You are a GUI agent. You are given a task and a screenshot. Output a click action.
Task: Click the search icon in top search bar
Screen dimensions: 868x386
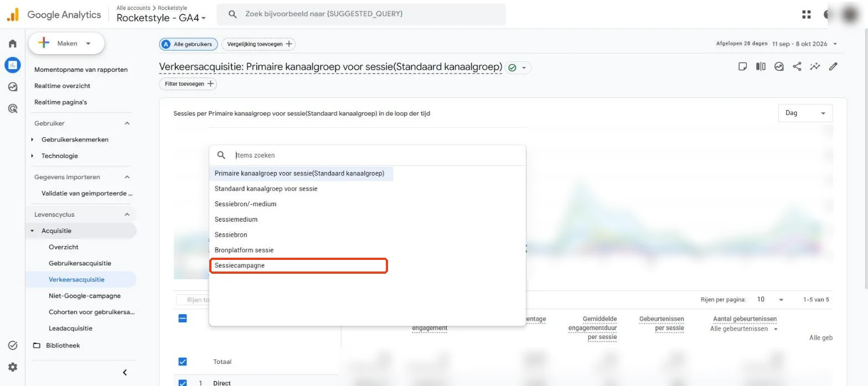(x=232, y=14)
